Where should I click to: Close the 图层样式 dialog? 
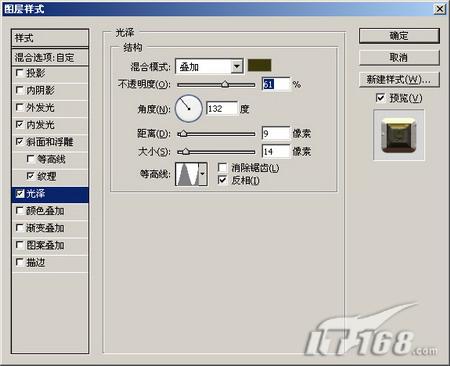(440, 9)
